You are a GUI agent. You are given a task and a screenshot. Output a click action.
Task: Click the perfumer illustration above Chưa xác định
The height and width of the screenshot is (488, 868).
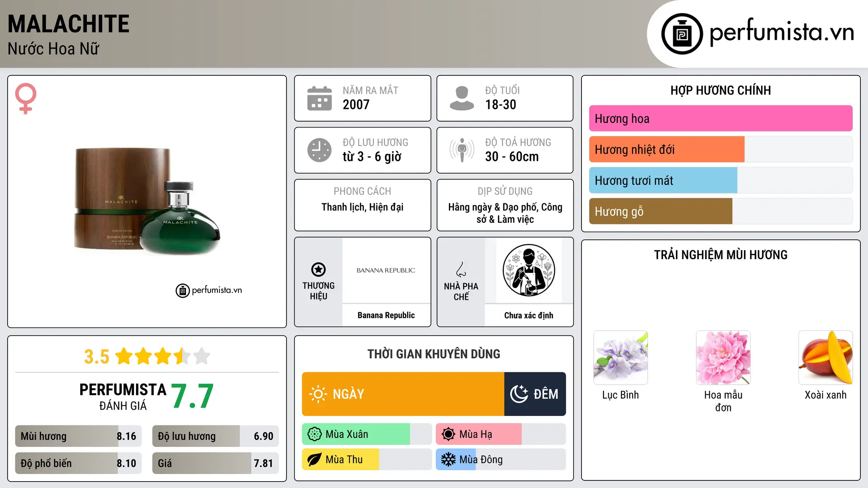[529, 270]
